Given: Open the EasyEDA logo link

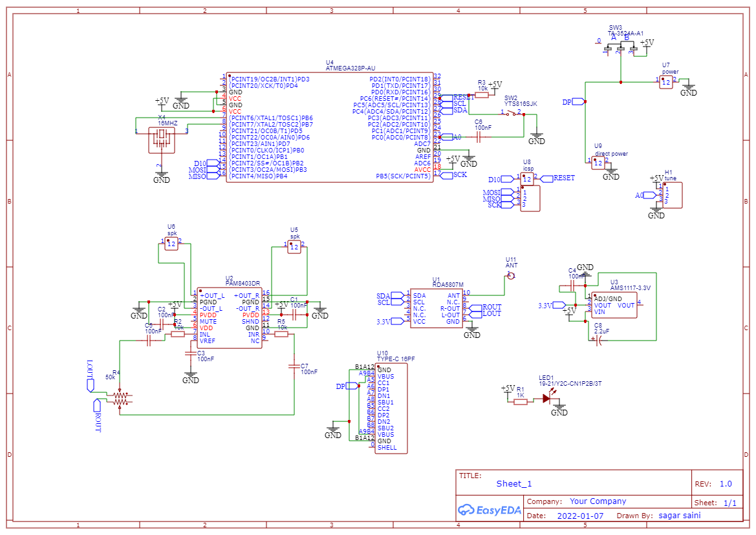Looking at the screenshot, I should (x=490, y=510).
